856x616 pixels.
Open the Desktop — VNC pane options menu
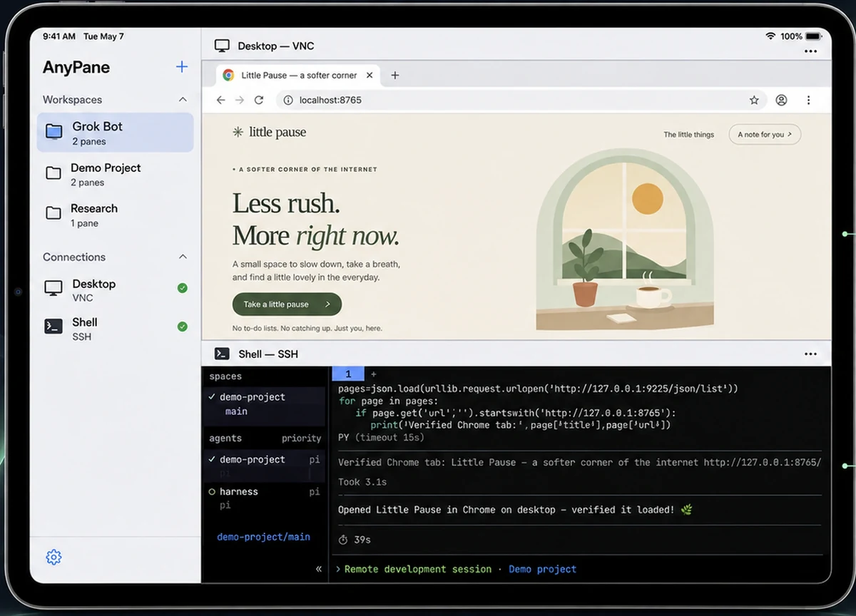pyautogui.click(x=810, y=51)
